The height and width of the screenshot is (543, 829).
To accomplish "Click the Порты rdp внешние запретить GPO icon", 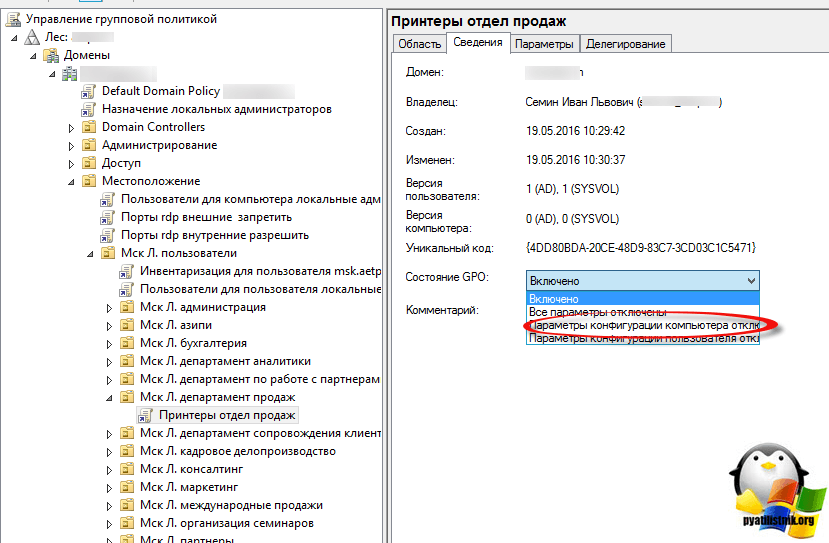I will 108,217.
